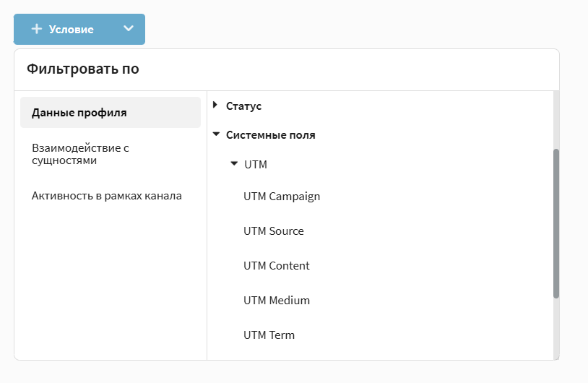
Task: Choose the UTM Term field
Action: point(269,335)
